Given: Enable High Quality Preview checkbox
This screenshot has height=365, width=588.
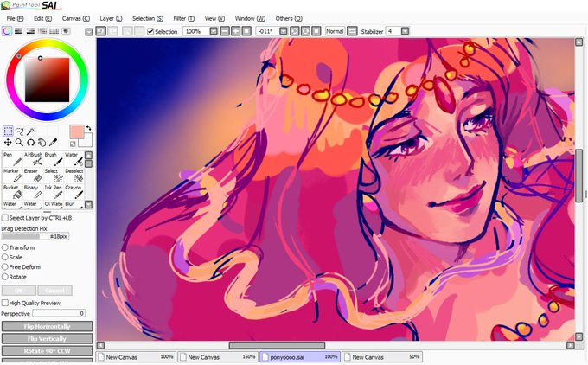Looking at the screenshot, I should coord(5,303).
